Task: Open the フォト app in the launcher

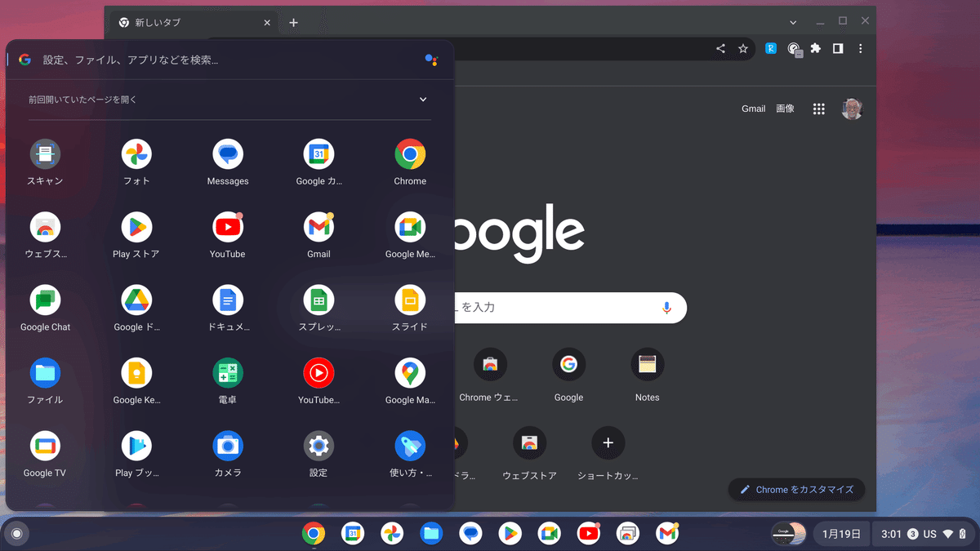Action: [136, 154]
